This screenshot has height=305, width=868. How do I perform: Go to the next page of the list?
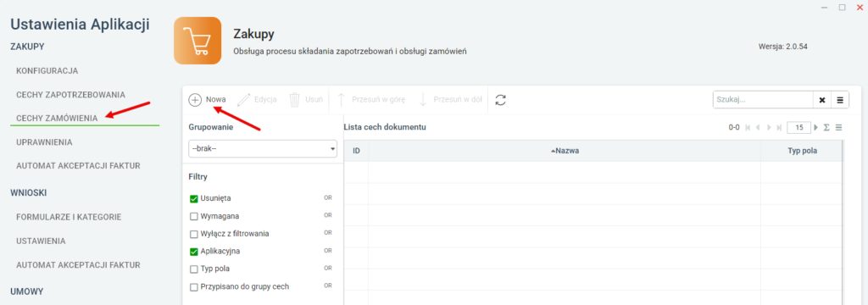(x=769, y=127)
